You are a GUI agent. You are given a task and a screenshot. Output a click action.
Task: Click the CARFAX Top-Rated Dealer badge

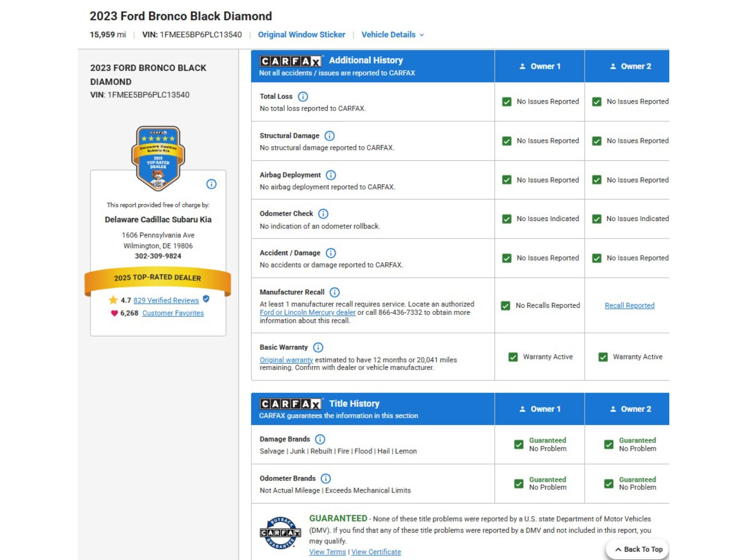pyautogui.click(x=158, y=159)
